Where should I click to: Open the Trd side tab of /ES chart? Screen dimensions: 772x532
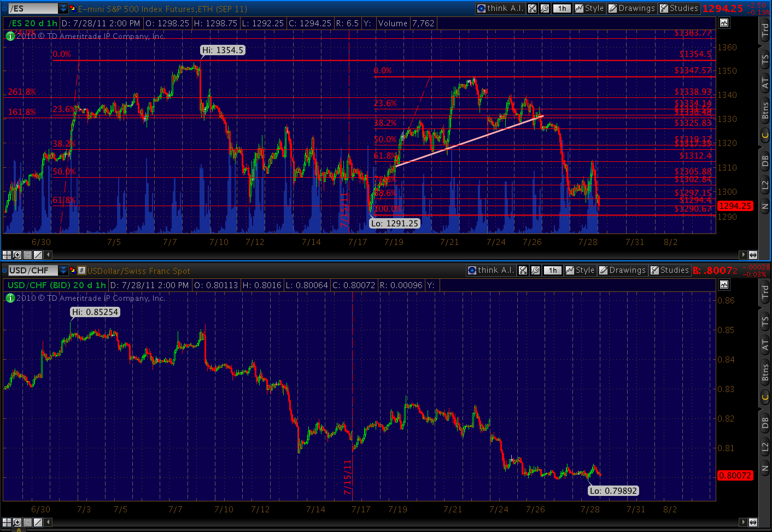tap(765, 30)
